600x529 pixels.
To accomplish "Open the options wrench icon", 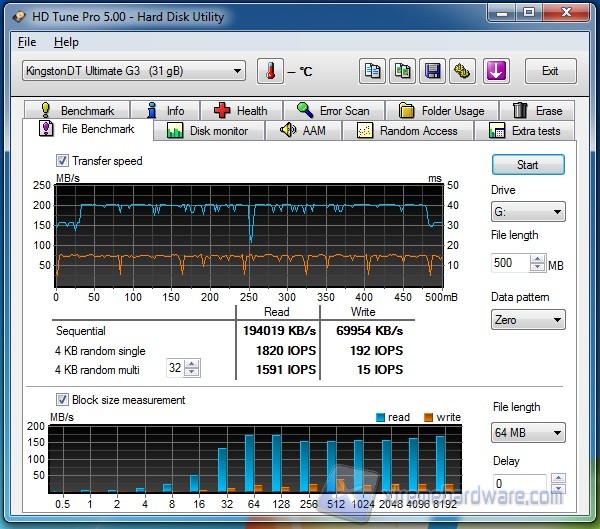I will coord(463,71).
